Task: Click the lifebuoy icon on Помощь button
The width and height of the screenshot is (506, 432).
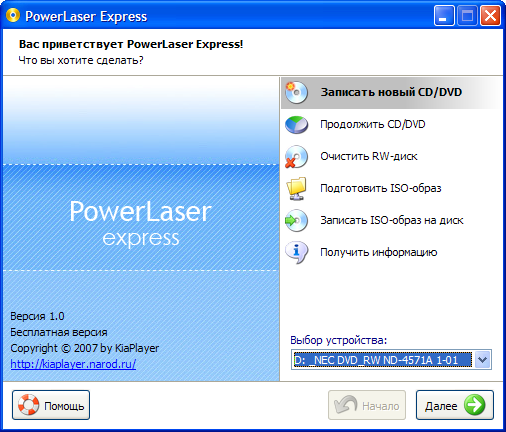Action: point(29,405)
